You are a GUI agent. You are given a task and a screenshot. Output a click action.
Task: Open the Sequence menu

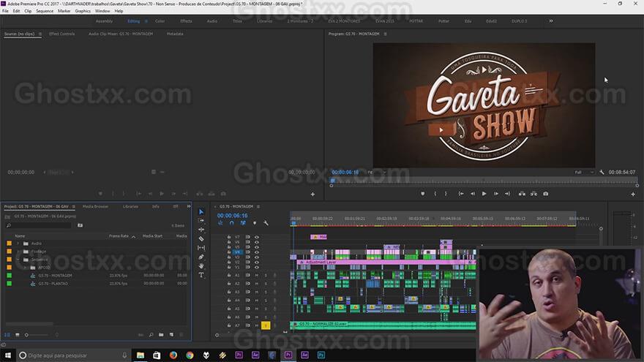coord(45,11)
